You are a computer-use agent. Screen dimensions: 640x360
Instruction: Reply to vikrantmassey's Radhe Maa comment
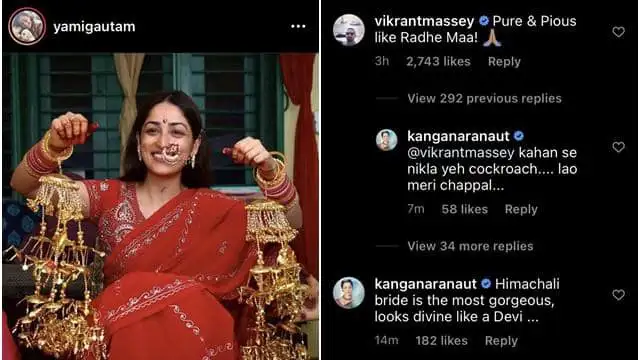coord(504,62)
